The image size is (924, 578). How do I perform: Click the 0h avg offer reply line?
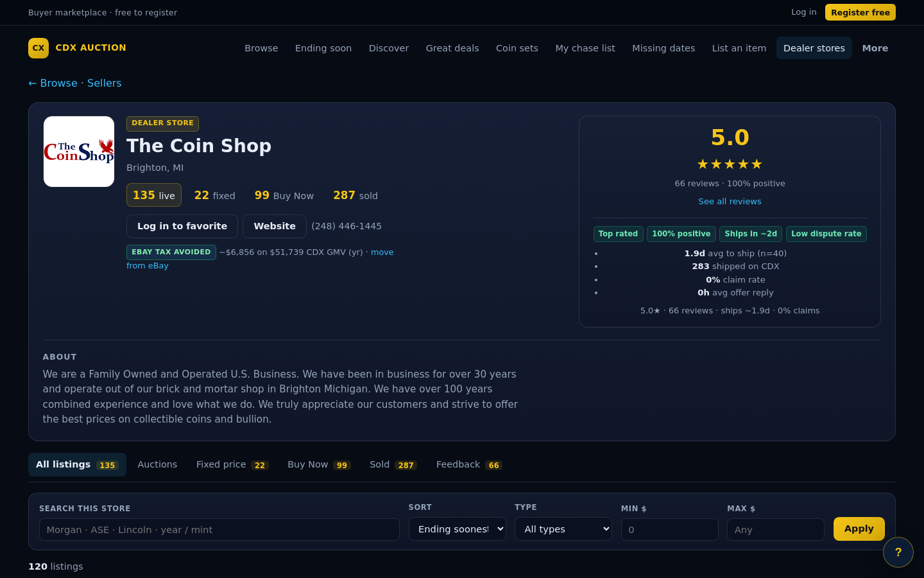(x=735, y=293)
